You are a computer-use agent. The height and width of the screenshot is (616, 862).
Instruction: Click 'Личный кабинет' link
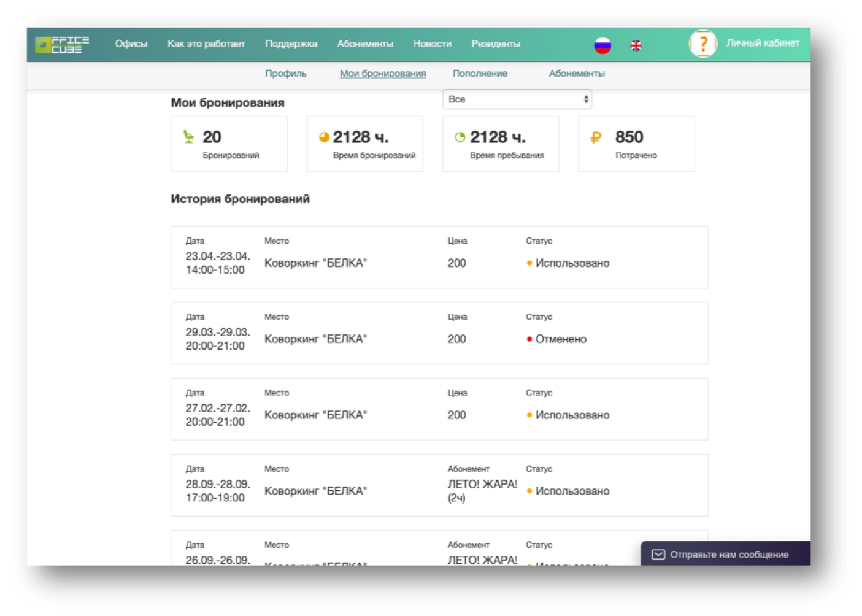(763, 43)
